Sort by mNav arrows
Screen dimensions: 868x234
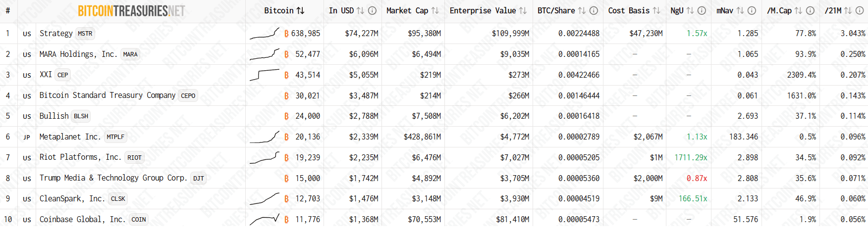pyautogui.click(x=740, y=10)
